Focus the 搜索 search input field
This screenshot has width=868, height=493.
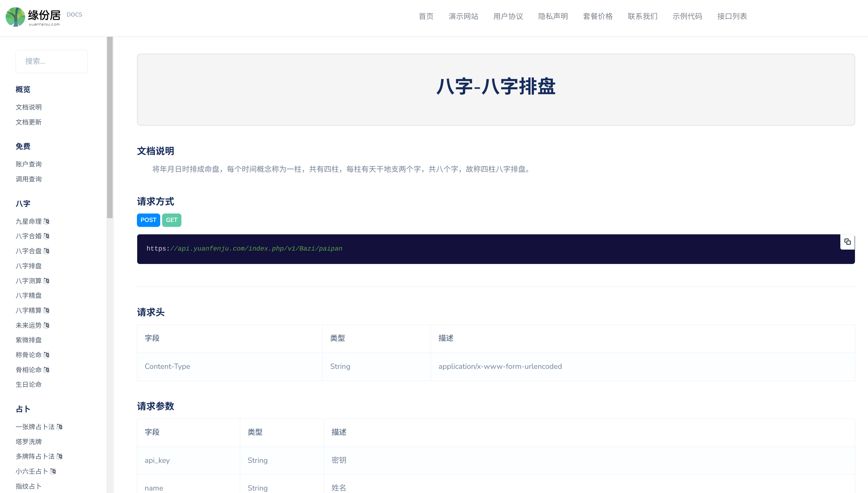click(x=51, y=61)
